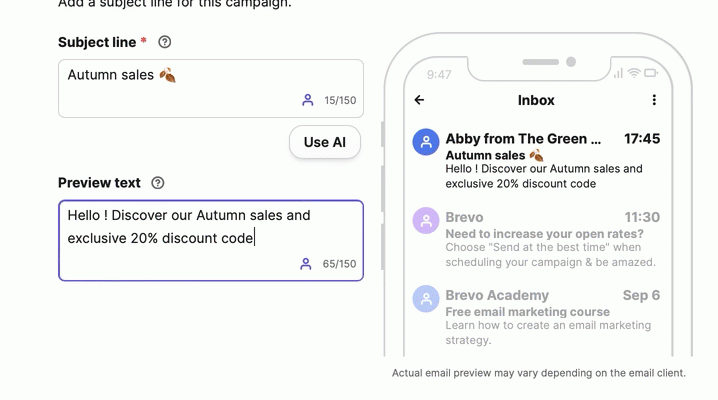Click the Subject line help icon

[165, 42]
